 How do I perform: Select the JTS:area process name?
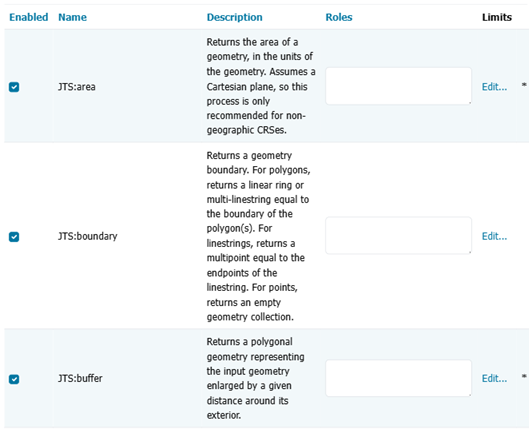77,87
